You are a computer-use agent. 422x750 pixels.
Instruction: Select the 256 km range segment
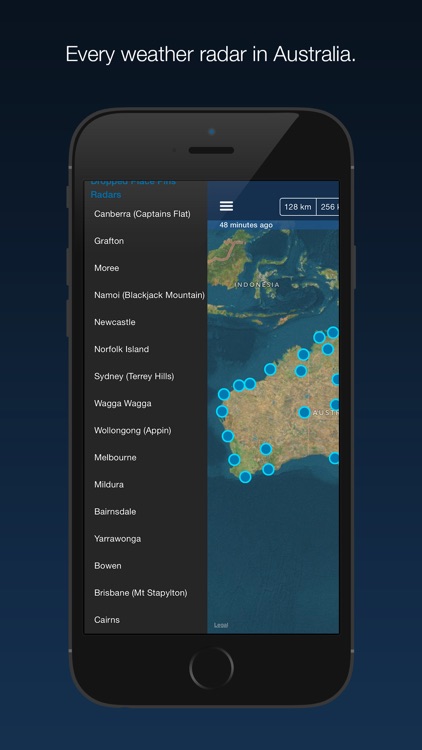pyautogui.click(x=328, y=207)
